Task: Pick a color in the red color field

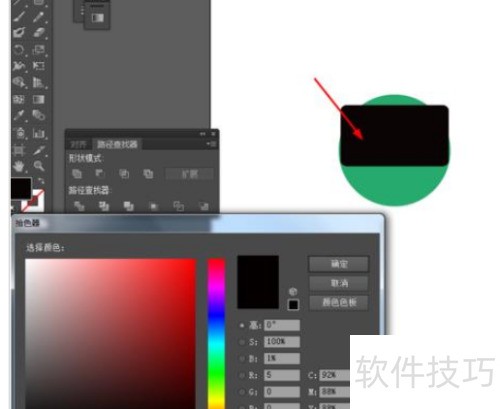Action: tap(110, 333)
